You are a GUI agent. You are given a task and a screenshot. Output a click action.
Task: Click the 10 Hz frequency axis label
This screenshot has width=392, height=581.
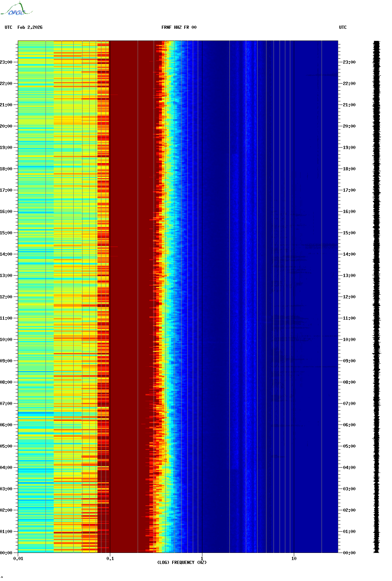pos(294,559)
